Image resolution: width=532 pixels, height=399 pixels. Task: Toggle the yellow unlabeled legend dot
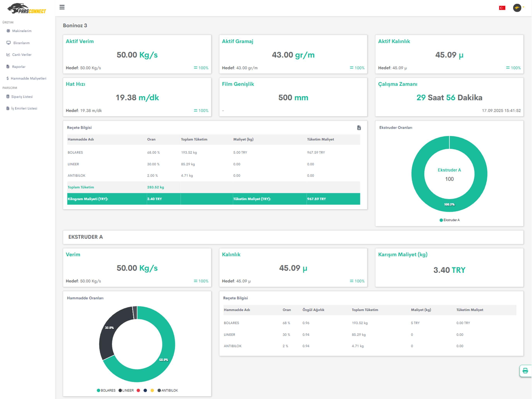152,390
